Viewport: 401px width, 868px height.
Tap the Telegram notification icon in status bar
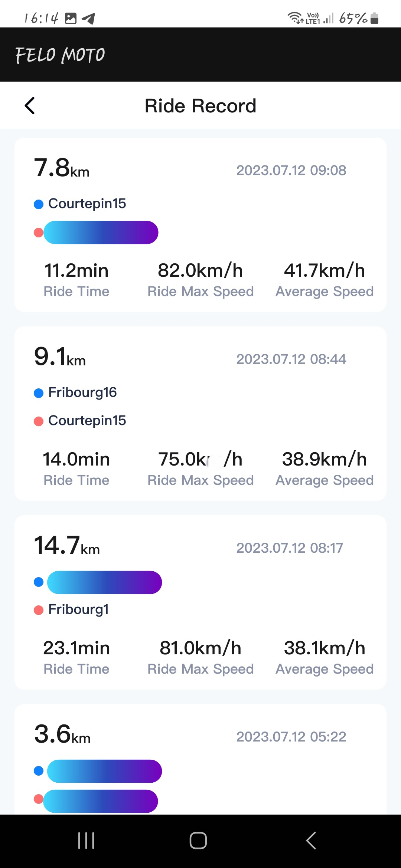(88, 18)
